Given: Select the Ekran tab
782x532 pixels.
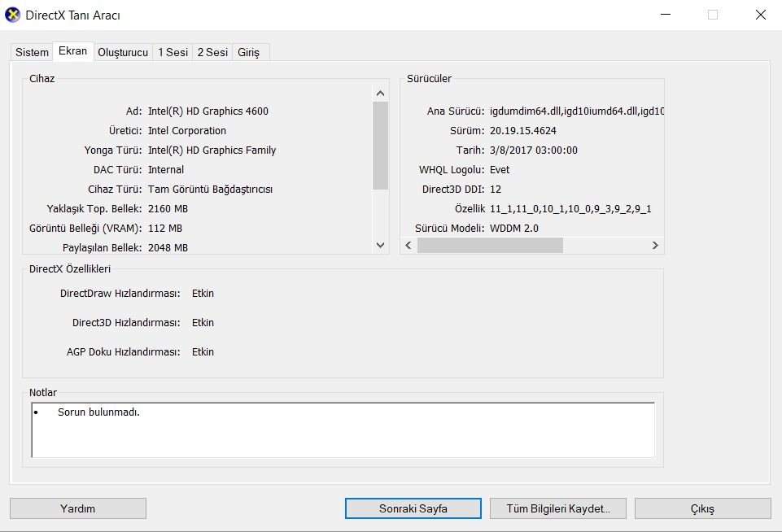Looking at the screenshot, I should [72, 51].
